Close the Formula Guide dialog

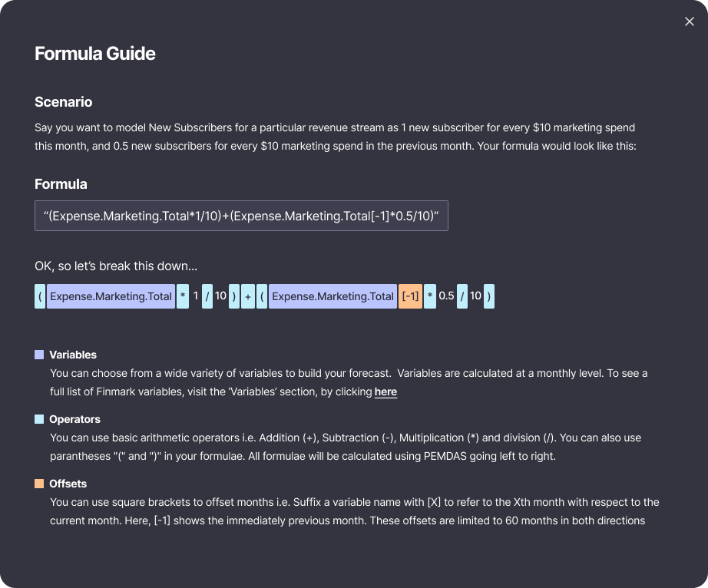[x=689, y=21]
